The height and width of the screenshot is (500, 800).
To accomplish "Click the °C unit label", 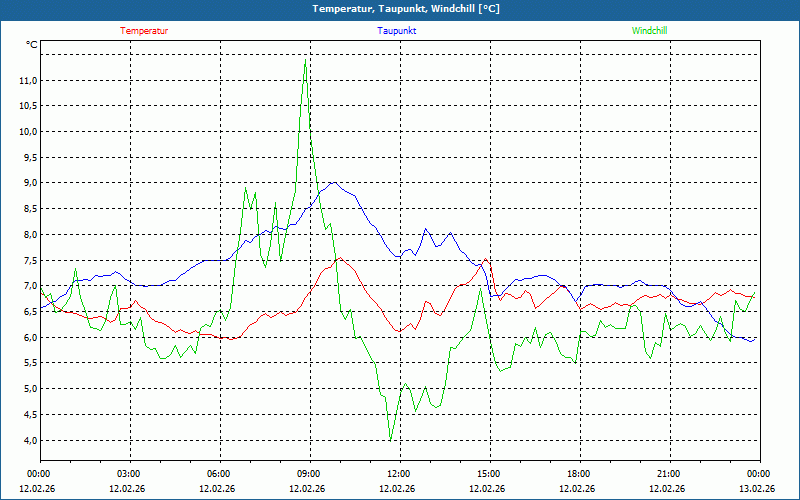I will (x=32, y=45).
